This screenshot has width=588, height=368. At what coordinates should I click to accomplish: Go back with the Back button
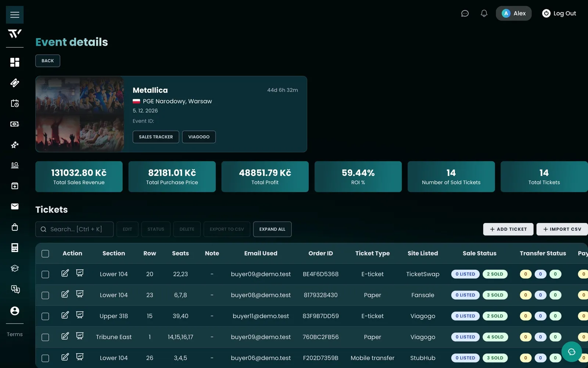point(48,61)
